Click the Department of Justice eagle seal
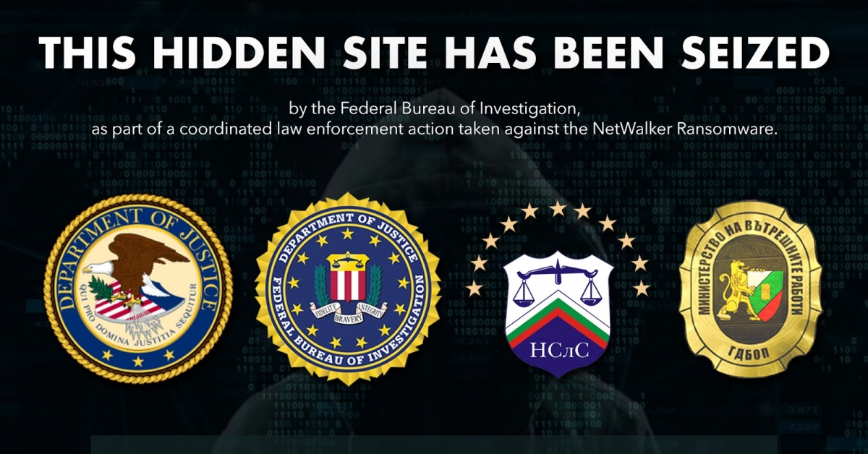Screen dimensions: 868x454 click(x=138, y=289)
